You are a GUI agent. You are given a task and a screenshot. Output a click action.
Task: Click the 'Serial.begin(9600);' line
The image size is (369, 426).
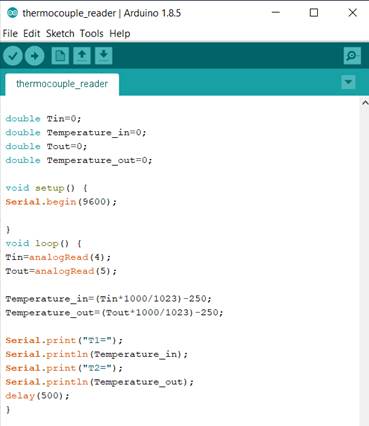click(x=61, y=202)
